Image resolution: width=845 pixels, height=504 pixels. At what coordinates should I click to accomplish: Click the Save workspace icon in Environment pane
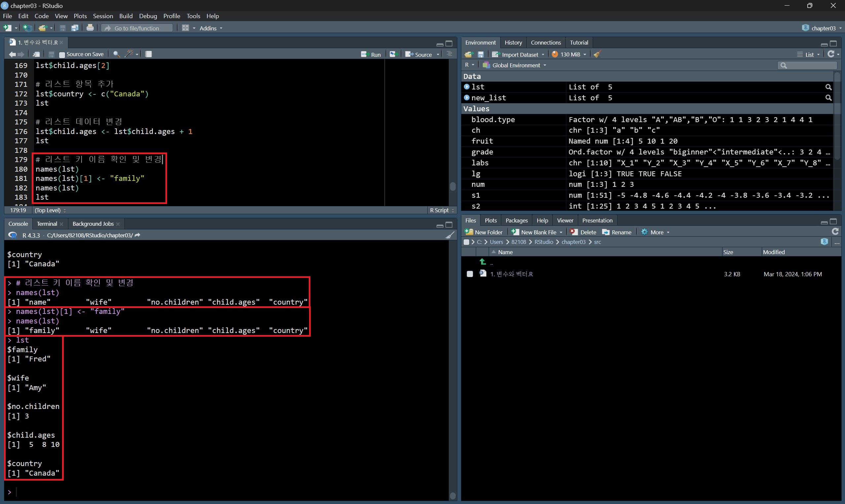coord(481,54)
